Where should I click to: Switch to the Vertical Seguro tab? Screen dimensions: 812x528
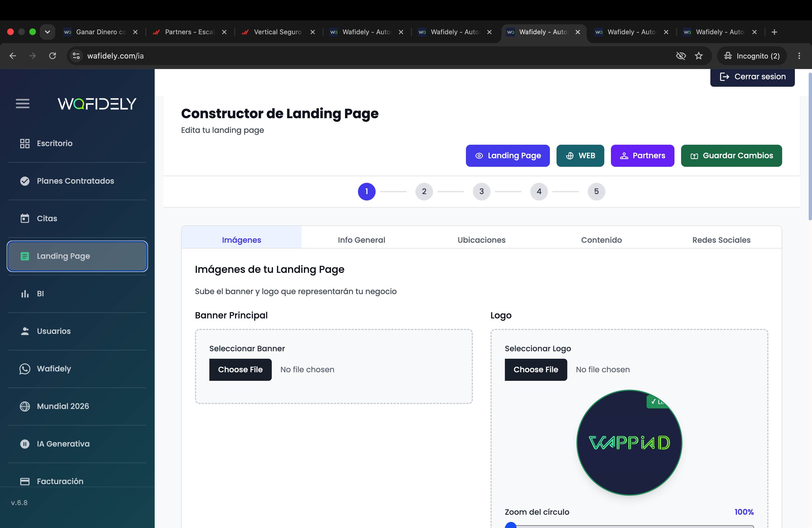[x=278, y=32]
